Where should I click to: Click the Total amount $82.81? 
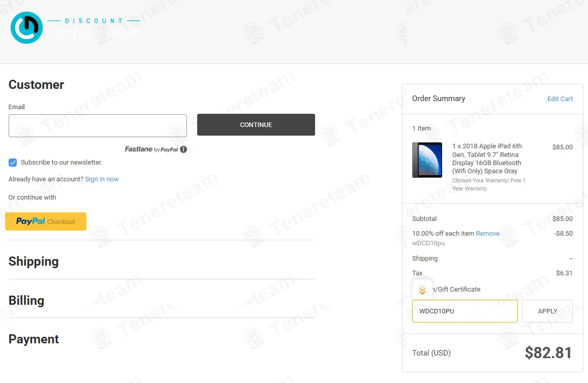pos(548,353)
